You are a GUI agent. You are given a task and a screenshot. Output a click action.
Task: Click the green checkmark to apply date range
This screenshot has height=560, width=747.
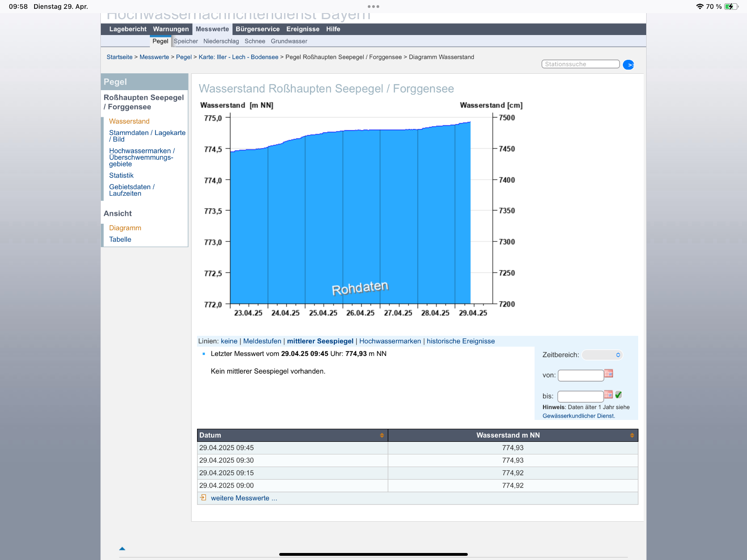pyautogui.click(x=619, y=395)
